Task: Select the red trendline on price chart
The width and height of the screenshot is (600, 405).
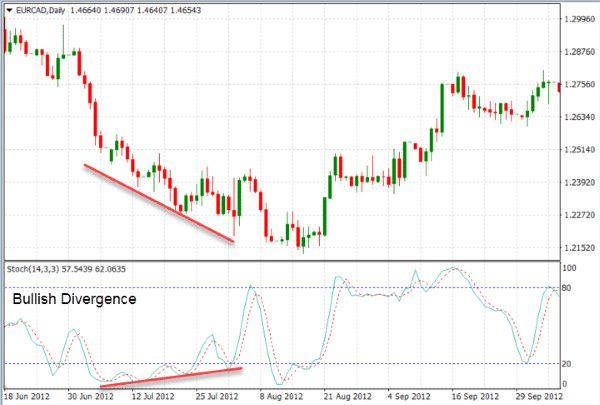Action: [158, 202]
